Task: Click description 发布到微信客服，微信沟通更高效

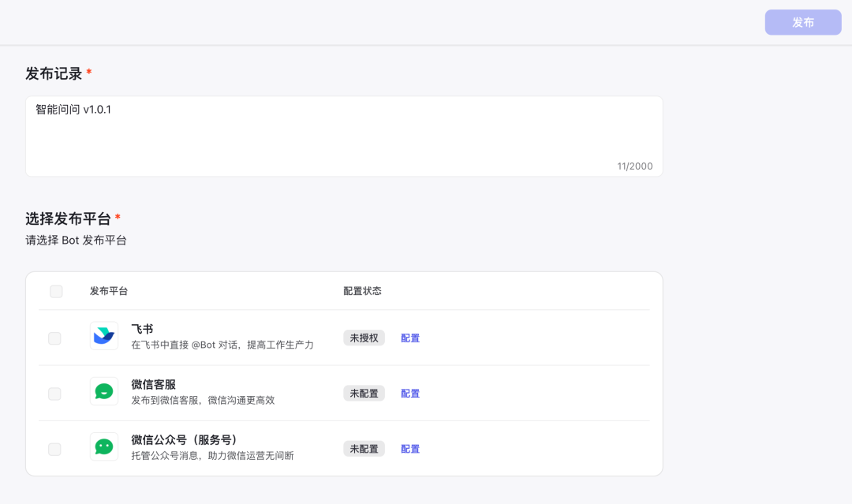Action: 204,400
